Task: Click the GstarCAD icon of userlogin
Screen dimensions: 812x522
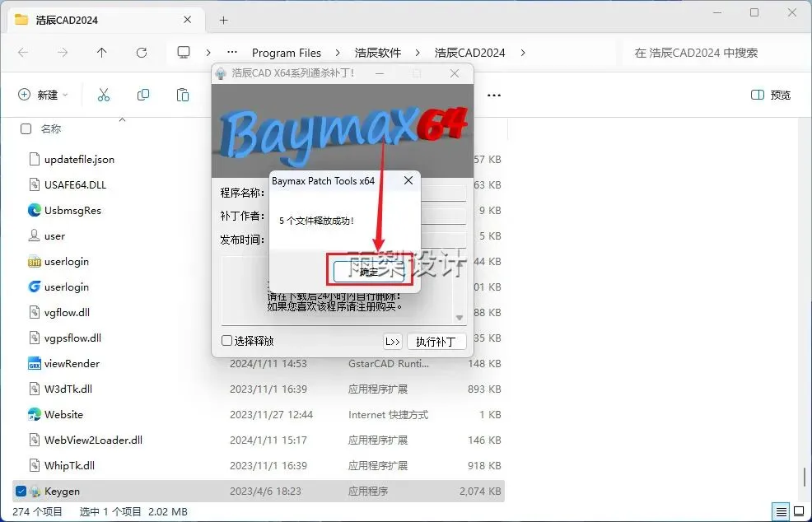Action: pos(35,287)
